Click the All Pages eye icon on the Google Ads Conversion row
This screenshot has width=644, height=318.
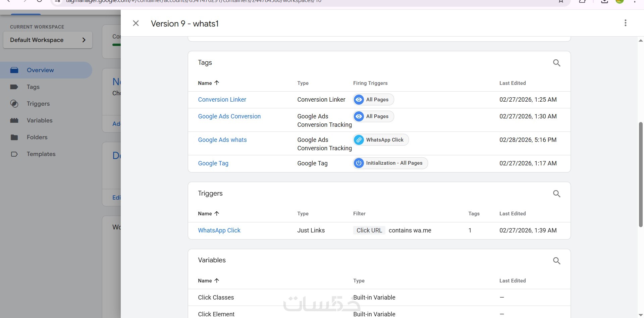click(x=359, y=116)
